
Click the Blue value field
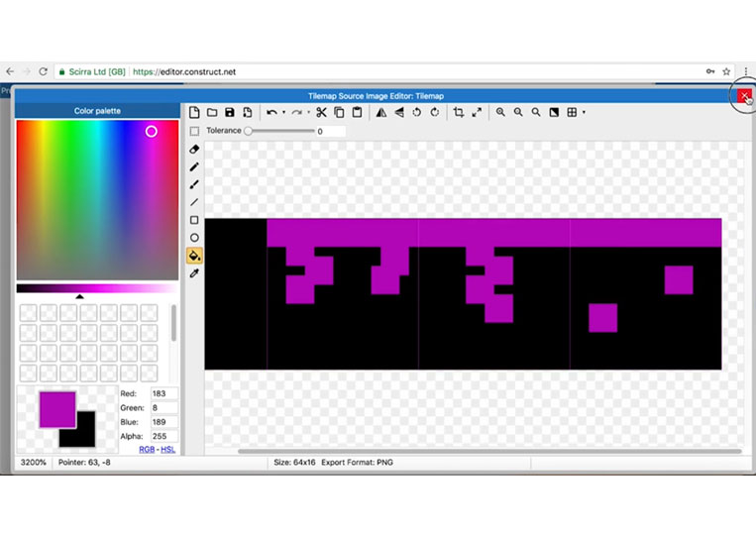point(164,422)
